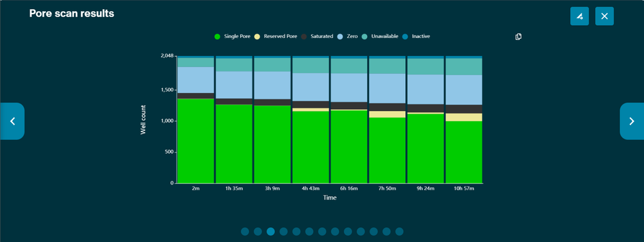Click the 'Time' x-axis title

(x=330, y=198)
